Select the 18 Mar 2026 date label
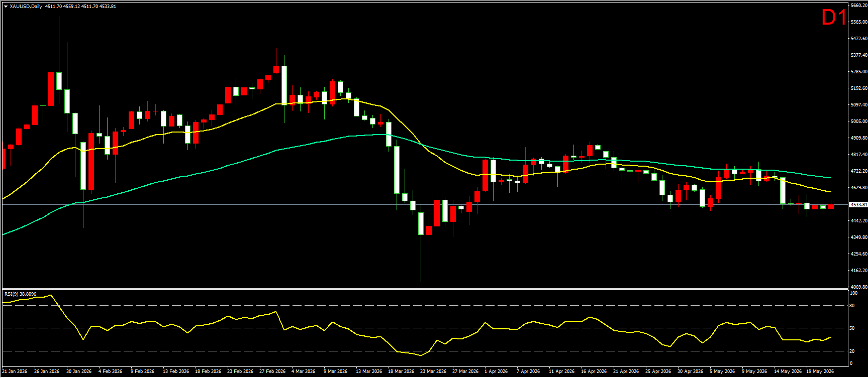 coord(401,371)
